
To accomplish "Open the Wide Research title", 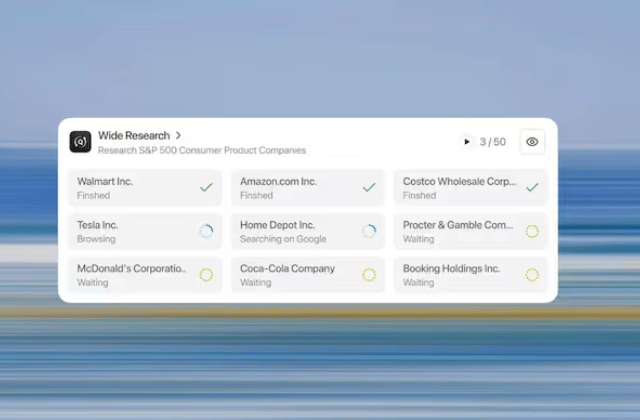I will [134, 136].
